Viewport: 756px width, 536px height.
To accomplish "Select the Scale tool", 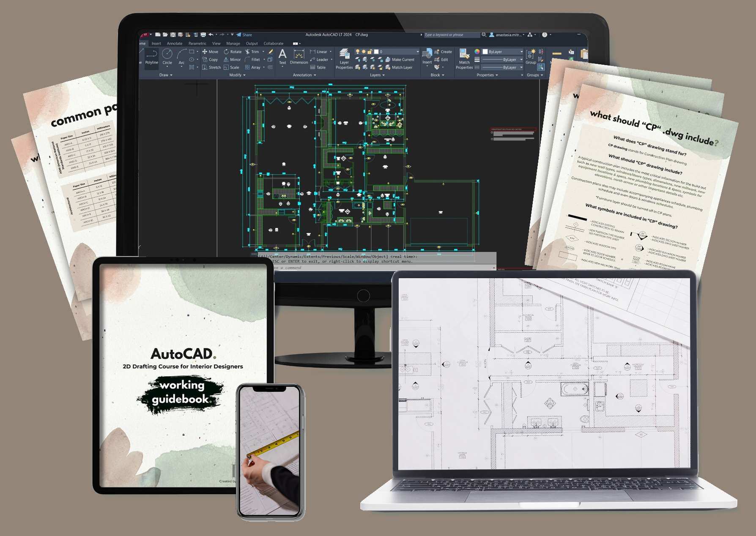I will click(231, 67).
